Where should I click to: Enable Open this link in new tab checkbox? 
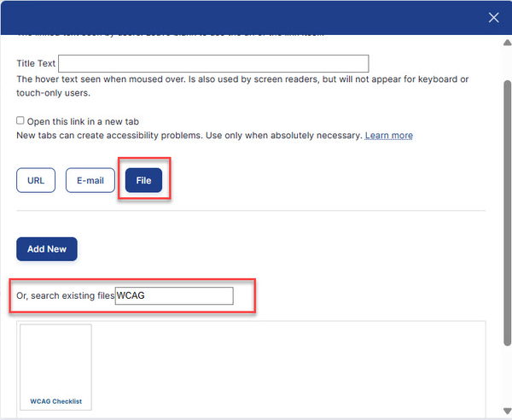[x=20, y=120]
